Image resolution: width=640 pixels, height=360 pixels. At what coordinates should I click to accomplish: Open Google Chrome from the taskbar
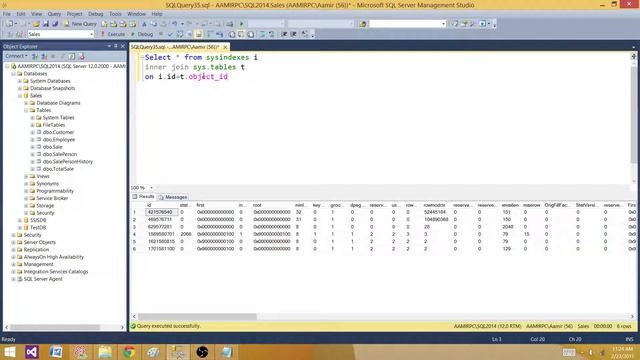pyautogui.click(x=129, y=352)
